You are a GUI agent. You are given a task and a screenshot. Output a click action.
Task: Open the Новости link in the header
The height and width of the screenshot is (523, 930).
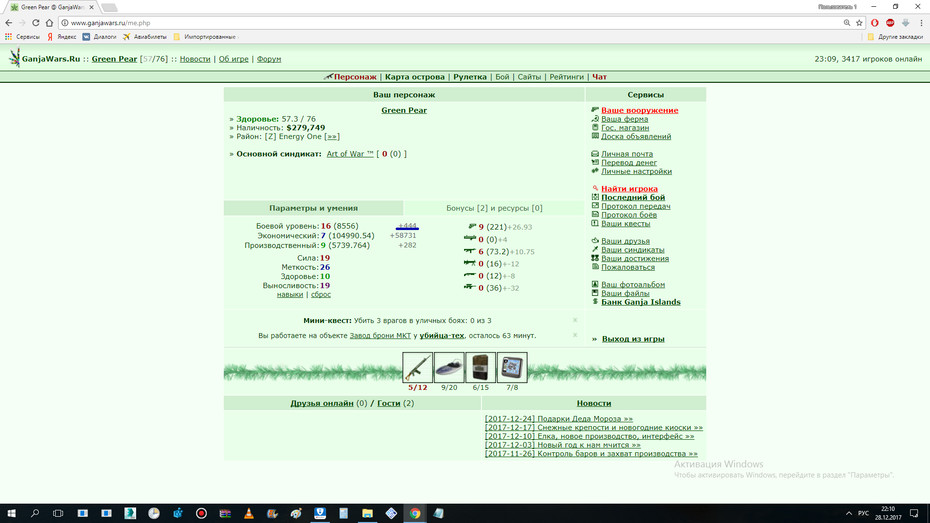[195, 59]
